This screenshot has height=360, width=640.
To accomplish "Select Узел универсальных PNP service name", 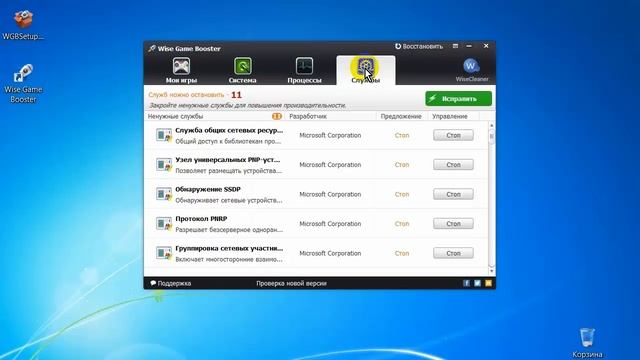I will [x=228, y=160].
